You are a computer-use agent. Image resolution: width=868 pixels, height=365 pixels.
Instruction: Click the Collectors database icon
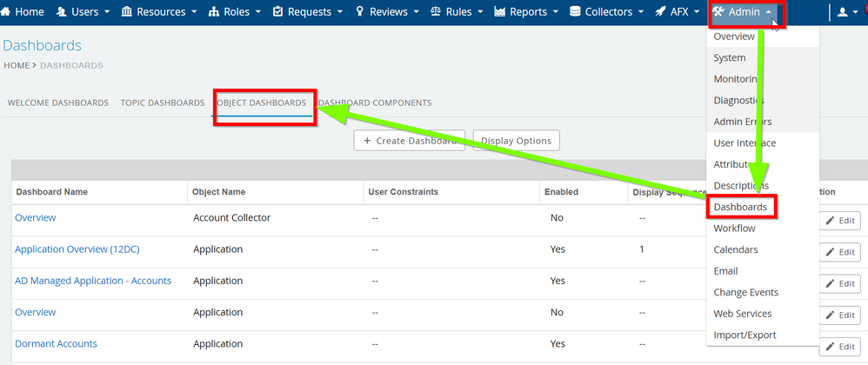click(x=575, y=12)
